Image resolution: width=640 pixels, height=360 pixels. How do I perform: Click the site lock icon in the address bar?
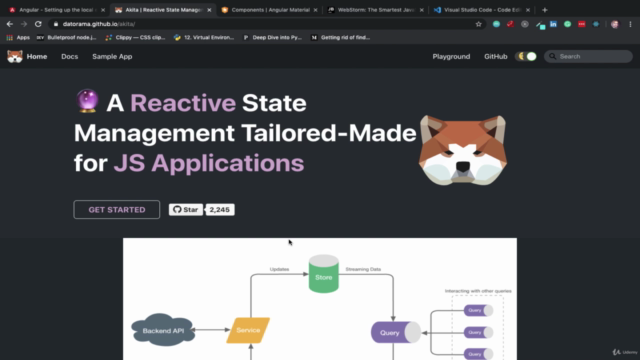tap(56, 24)
